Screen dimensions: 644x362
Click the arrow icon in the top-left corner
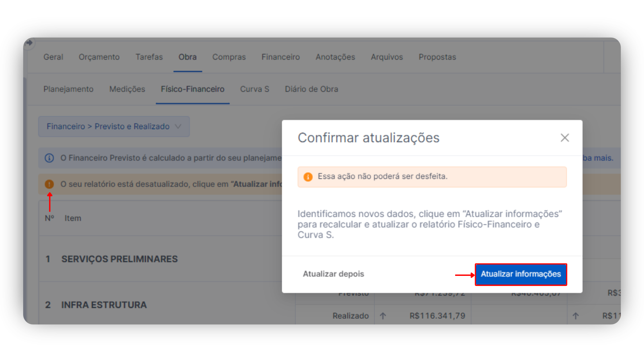coord(30,43)
